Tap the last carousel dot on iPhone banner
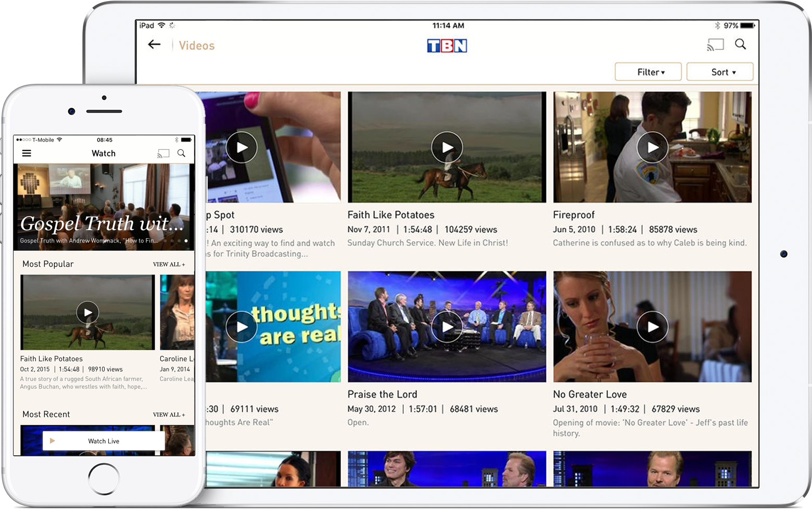 tap(186, 241)
